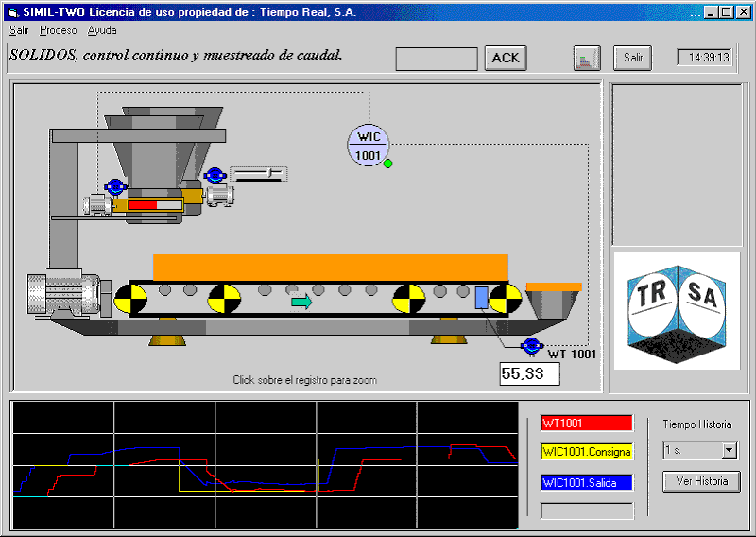Open the trend chart icon button
Viewport: 756px width, 537px height.
tap(587, 58)
